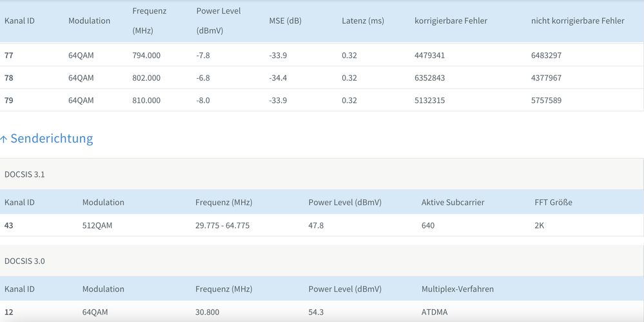This screenshot has height=322, width=644.
Task: Click correctable errors value 4479341
Action: click(429, 55)
